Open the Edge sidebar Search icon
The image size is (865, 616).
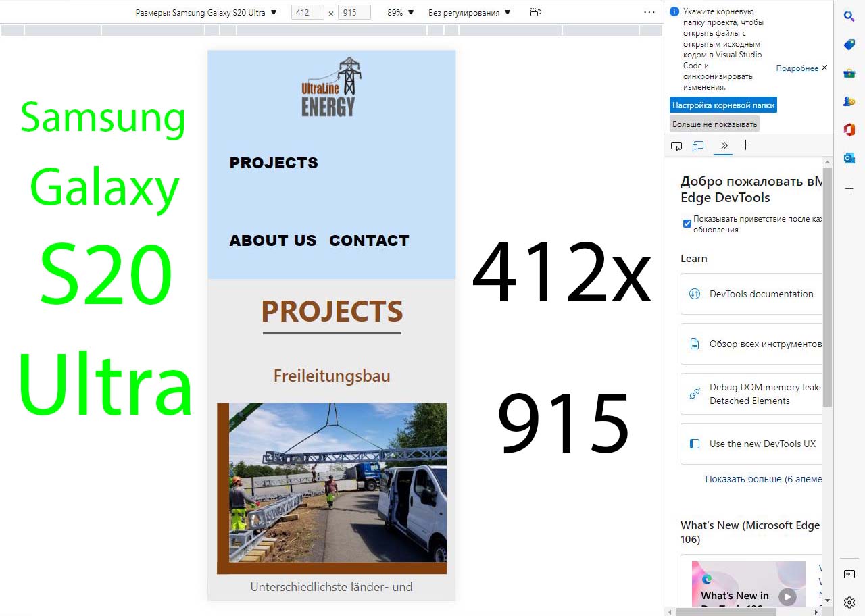849,16
